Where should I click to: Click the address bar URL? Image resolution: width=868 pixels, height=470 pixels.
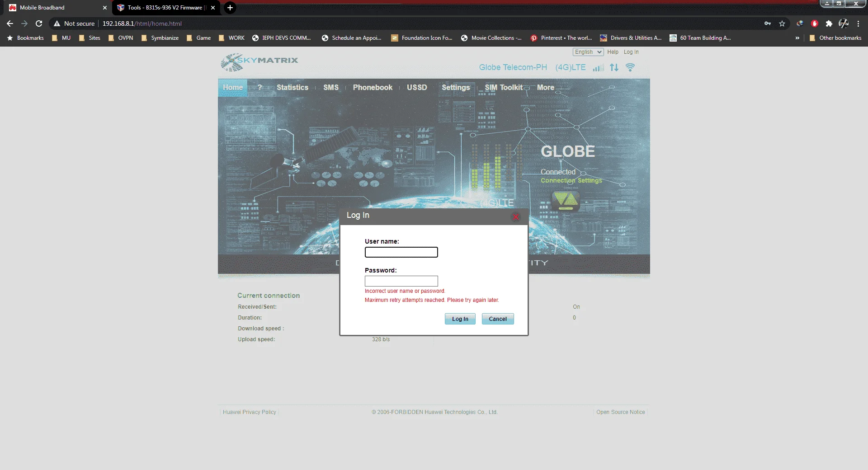tap(142, 23)
